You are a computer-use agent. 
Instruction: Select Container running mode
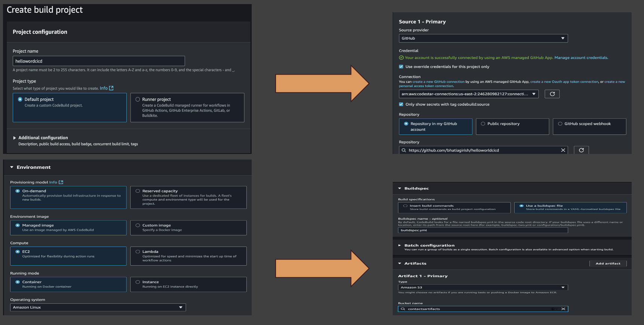68,284
